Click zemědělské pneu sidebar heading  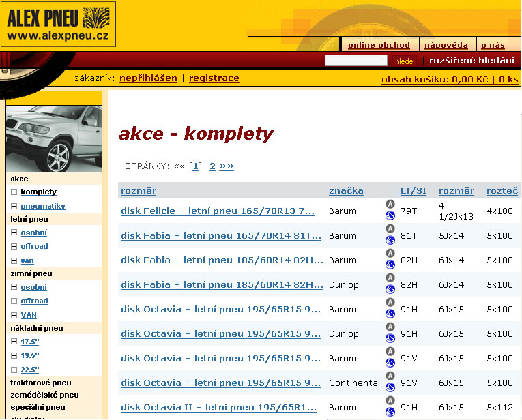[44, 395]
